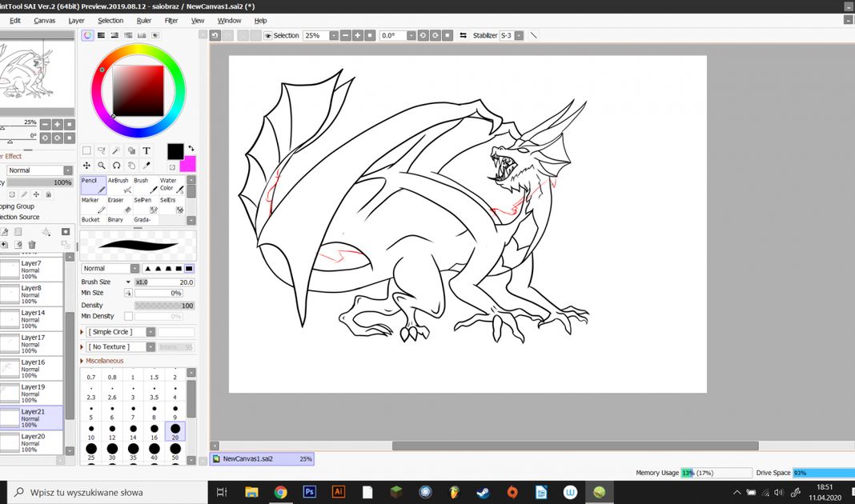
Task: Swap foreground and background colors
Action: [x=191, y=148]
